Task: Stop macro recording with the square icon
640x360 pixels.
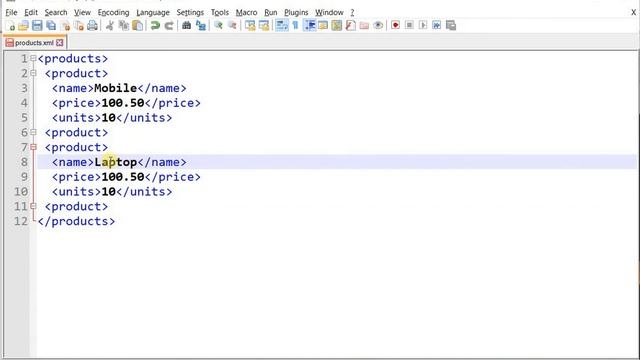Action: click(409, 26)
